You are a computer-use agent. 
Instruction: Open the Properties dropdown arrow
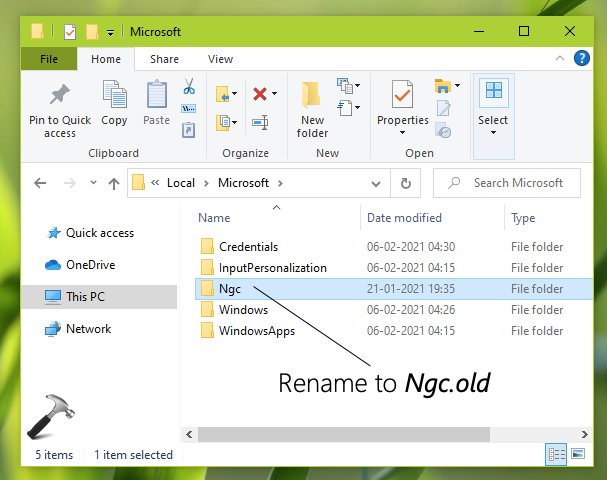403,133
